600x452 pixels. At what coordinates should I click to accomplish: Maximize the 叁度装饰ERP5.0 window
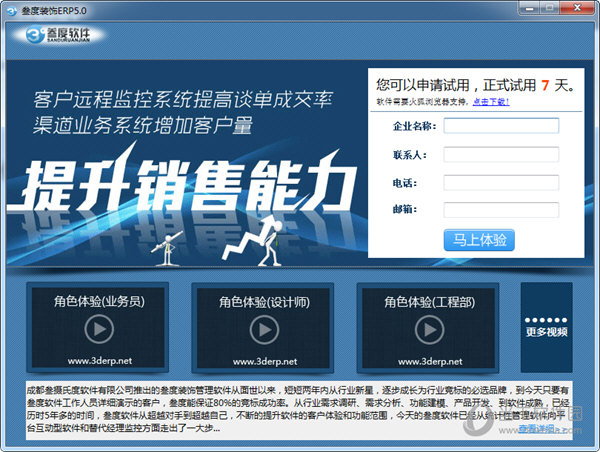[x=550, y=8]
